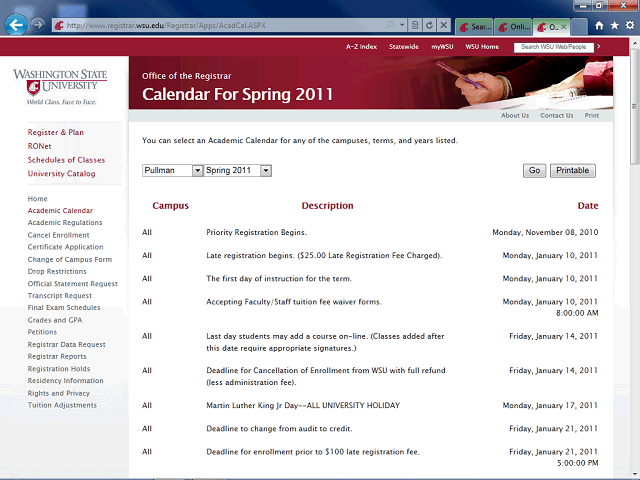Click the vertical scrollbar thumb
Screen dimensions: 640x480
click(634, 106)
